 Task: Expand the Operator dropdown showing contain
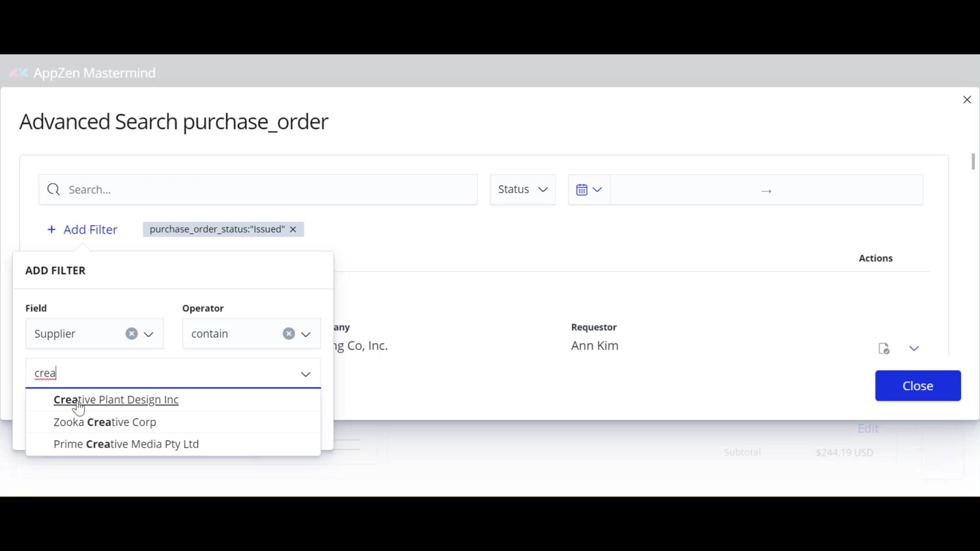tap(305, 334)
